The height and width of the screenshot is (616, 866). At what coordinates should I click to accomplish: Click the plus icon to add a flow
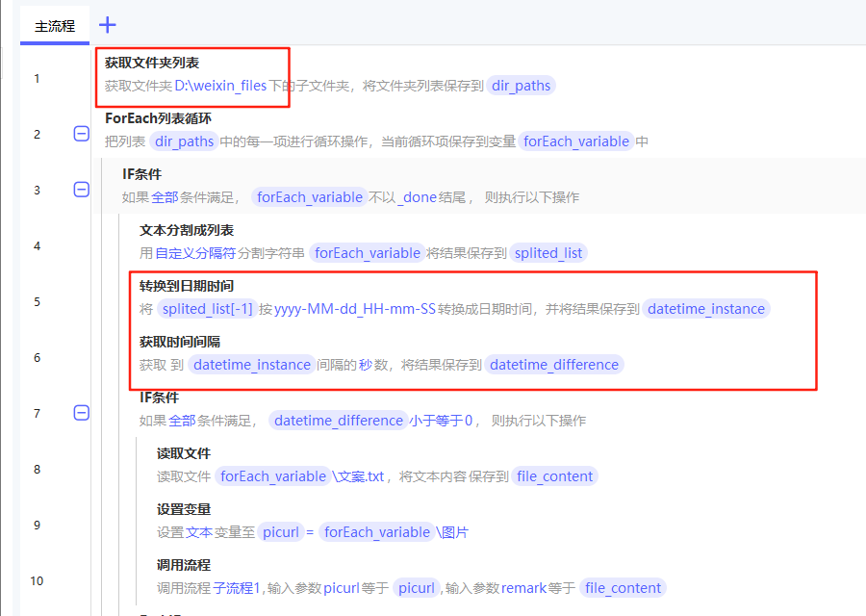click(108, 26)
